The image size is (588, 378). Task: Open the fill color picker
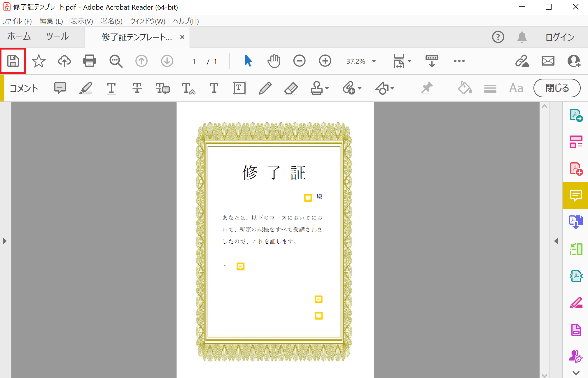pyautogui.click(x=465, y=88)
